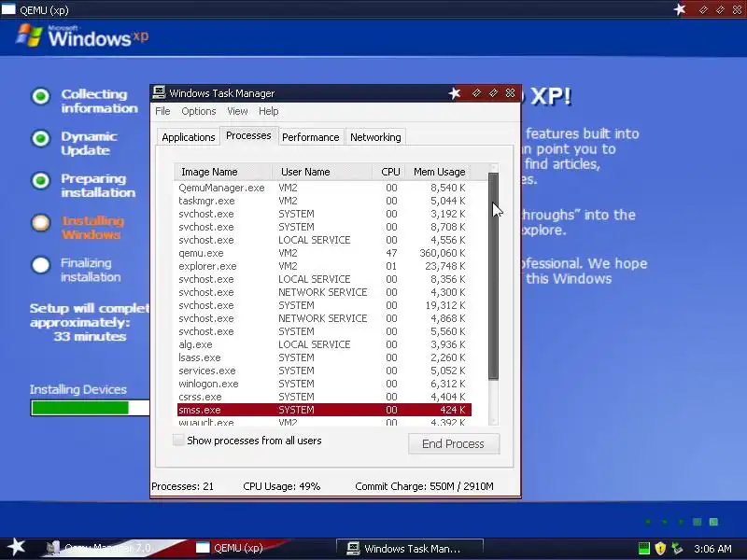Click svchost.exe with 19,312 K memory

(324, 305)
